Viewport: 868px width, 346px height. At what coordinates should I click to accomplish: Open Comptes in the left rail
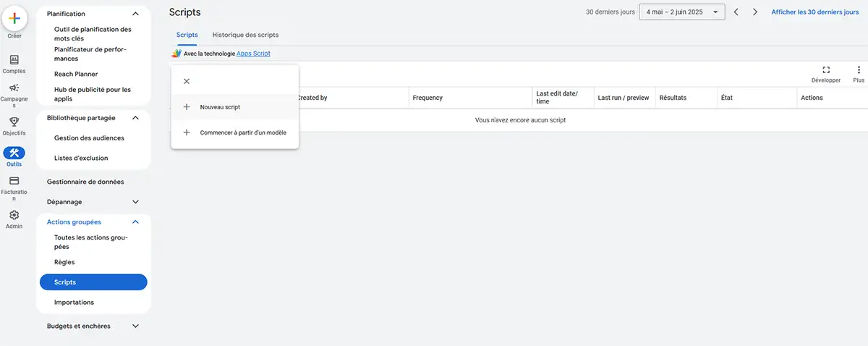point(14,59)
